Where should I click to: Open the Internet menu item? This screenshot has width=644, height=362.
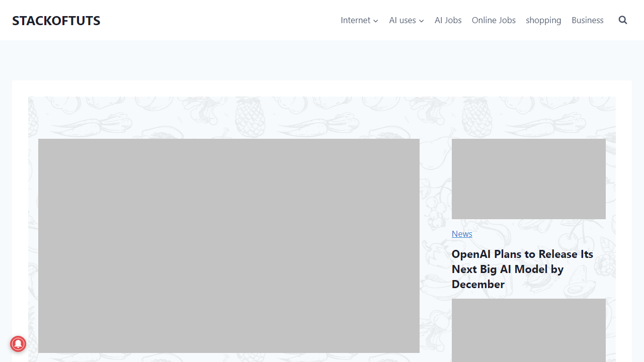[x=355, y=20]
